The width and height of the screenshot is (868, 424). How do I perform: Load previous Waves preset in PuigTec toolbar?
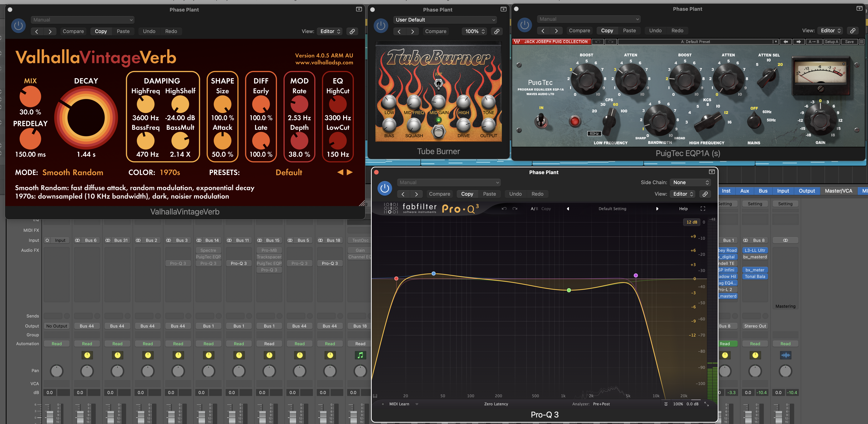786,42
